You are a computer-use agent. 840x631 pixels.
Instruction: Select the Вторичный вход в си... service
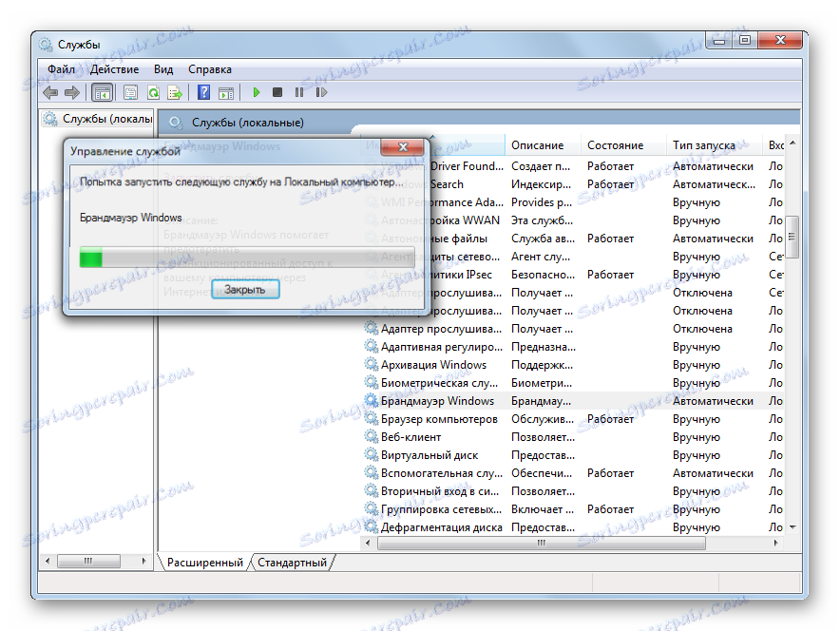(x=439, y=491)
